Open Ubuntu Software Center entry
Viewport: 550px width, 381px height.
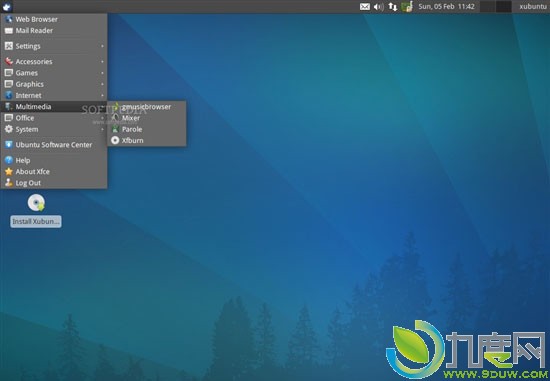(54, 145)
